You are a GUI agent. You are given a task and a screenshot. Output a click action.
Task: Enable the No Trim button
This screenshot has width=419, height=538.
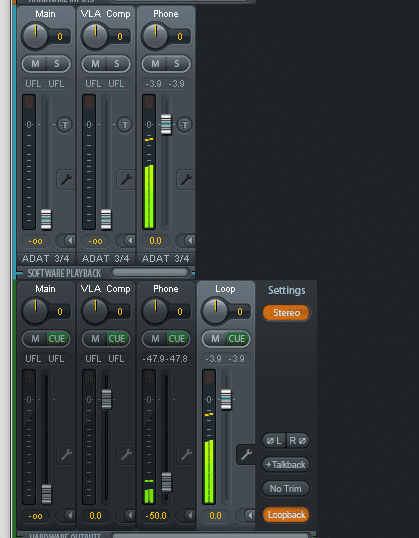point(286,489)
